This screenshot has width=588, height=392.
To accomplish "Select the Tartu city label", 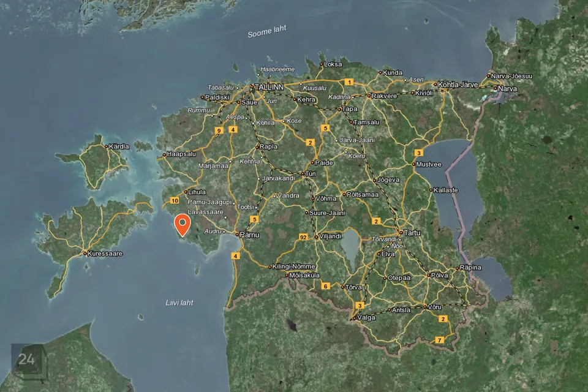I will [412, 233].
